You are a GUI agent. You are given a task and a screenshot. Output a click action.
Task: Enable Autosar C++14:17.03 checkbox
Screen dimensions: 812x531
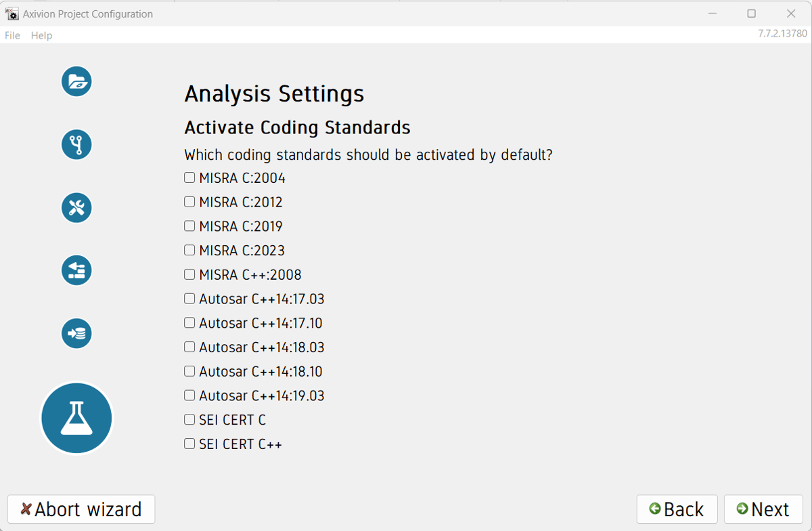coord(189,299)
